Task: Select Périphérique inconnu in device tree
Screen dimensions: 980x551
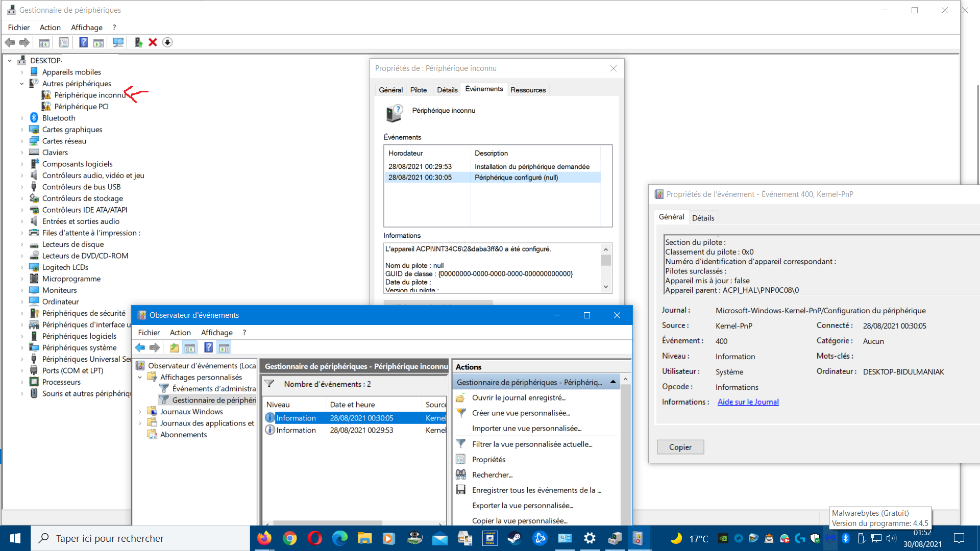Action: tap(89, 95)
